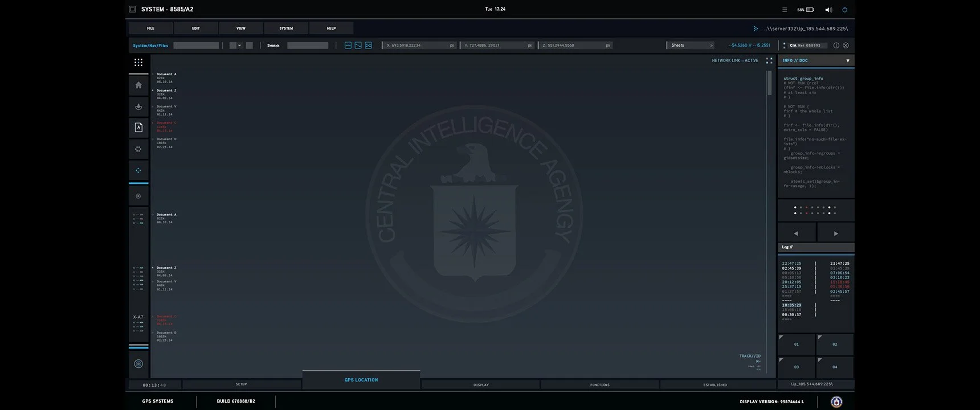Click the Log:// panel header
Viewport: 980px width, 410px height.
(x=816, y=247)
